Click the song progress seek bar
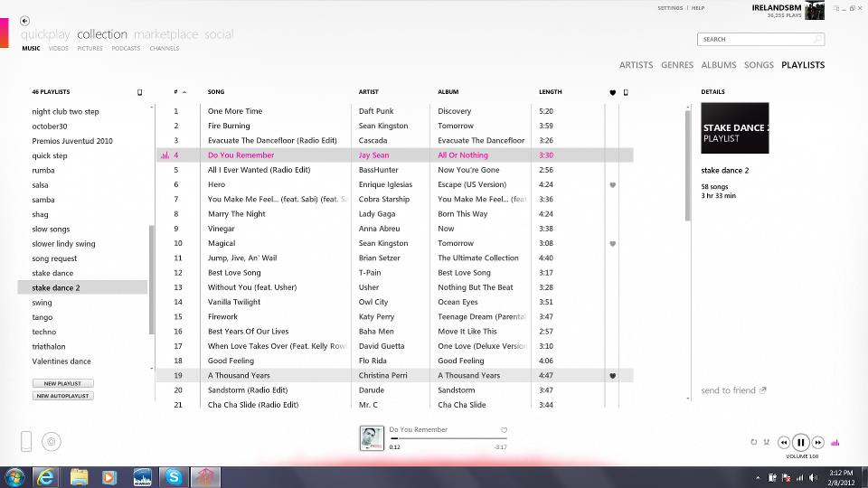Image resolution: width=868 pixels, height=488 pixels. pyautogui.click(x=448, y=438)
